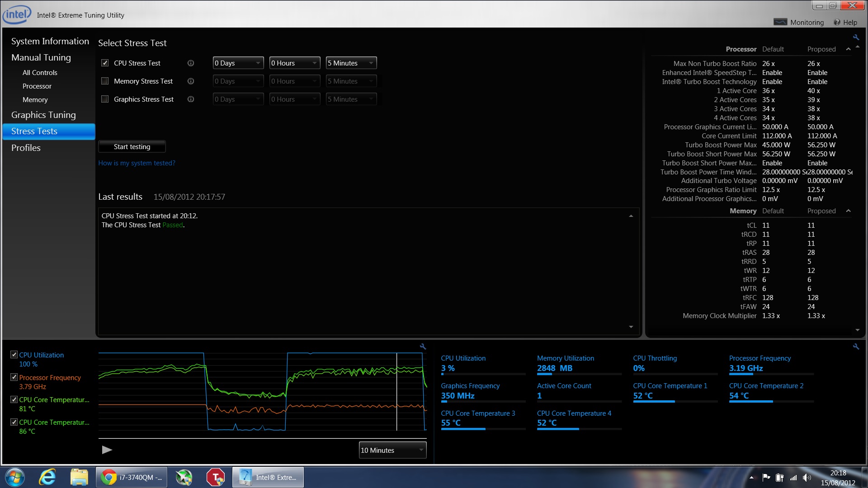Image resolution: width=868 pixels, height=488 pixels.
Task: Click the CPU Core Temperature 2 level bar
Action: point(771,402)
